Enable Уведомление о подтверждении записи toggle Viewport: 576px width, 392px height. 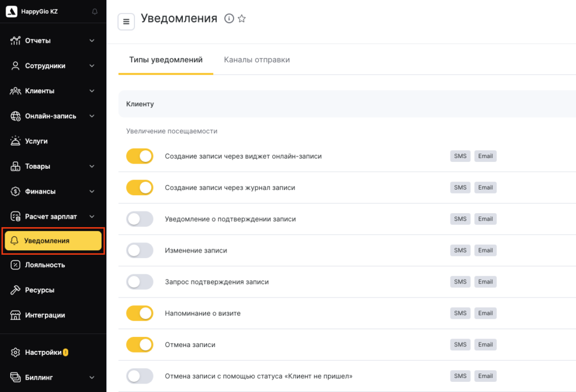tap(139, 219)
